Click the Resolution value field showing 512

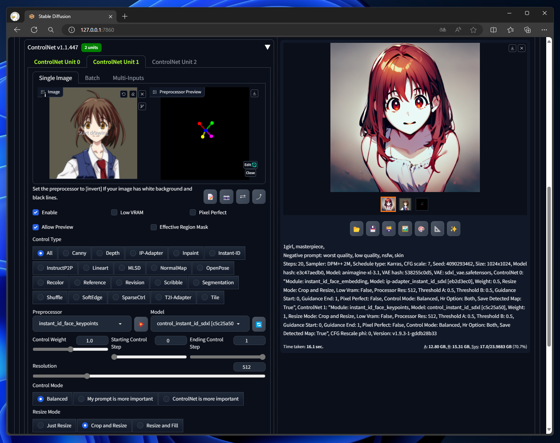(x=249, y=367)
